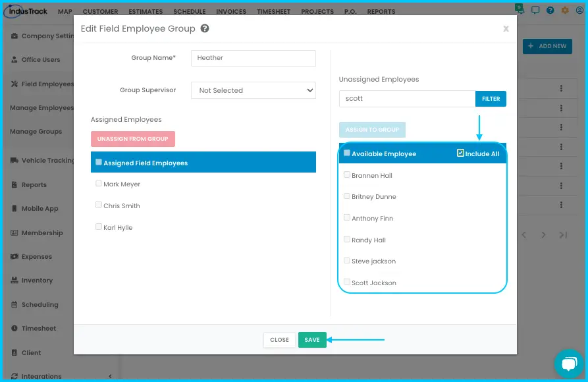Click the FILTER button
The height and width of the screenshot is (382, 588).
coord(491,99)
